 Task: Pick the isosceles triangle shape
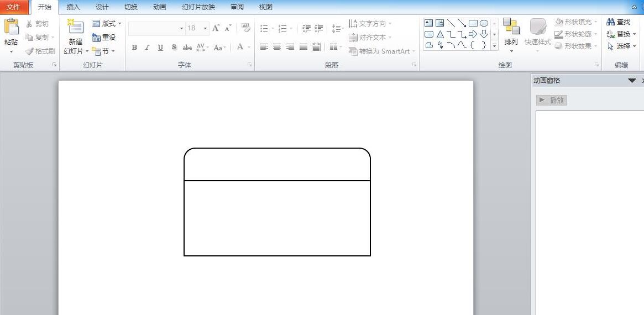(440, 34)
